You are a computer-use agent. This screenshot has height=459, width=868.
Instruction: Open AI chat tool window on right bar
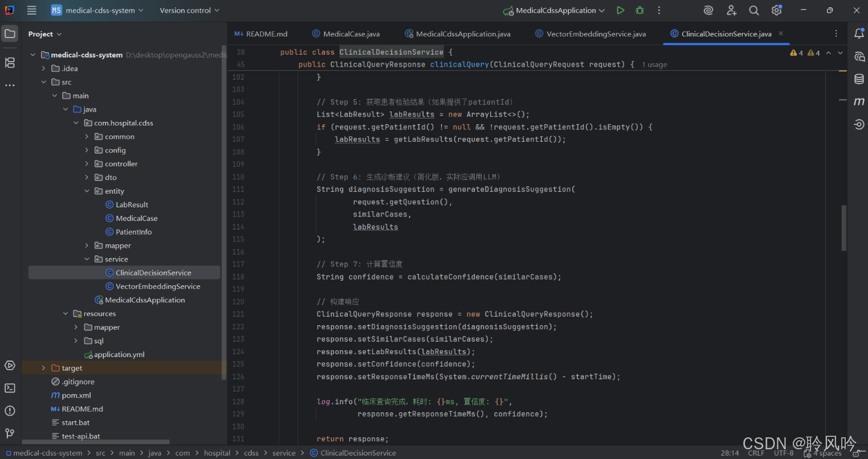click(x=859, y=56)
